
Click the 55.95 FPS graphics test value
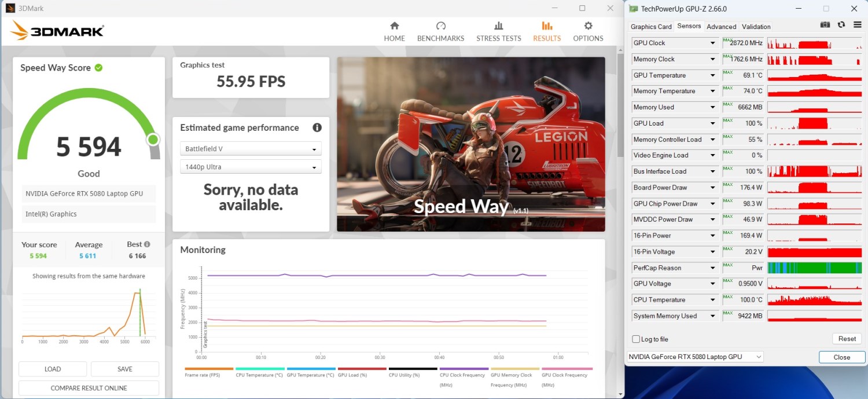251,82
